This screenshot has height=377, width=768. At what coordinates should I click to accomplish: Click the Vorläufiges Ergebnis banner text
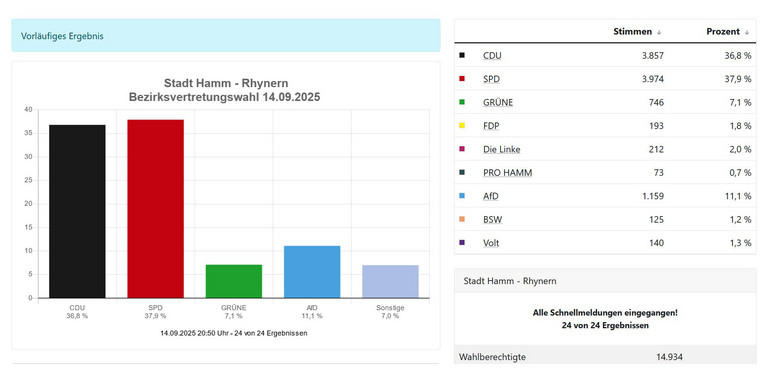click(62, 36)
